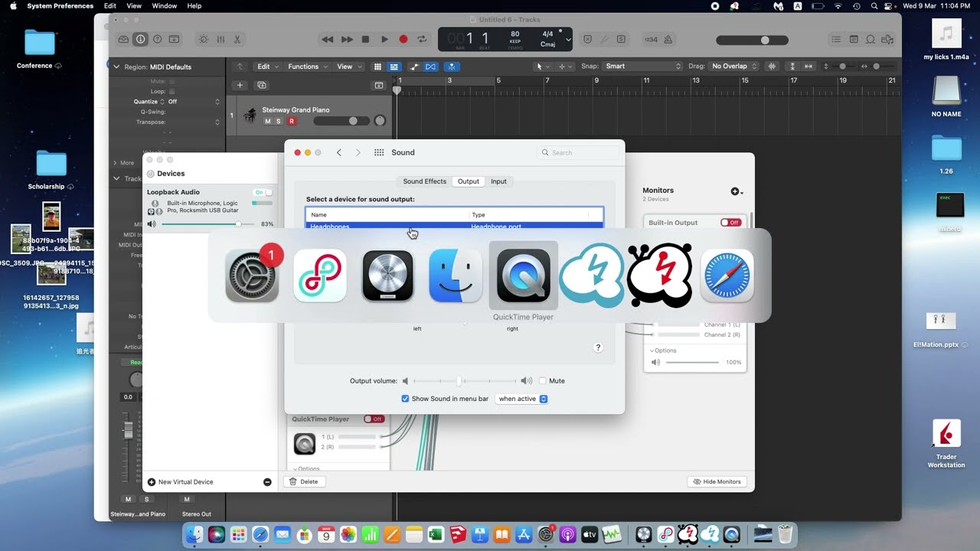The height and width of the screenshot is (551, 980).
Task: Stop Logic Pro playback
Action: 365,39
